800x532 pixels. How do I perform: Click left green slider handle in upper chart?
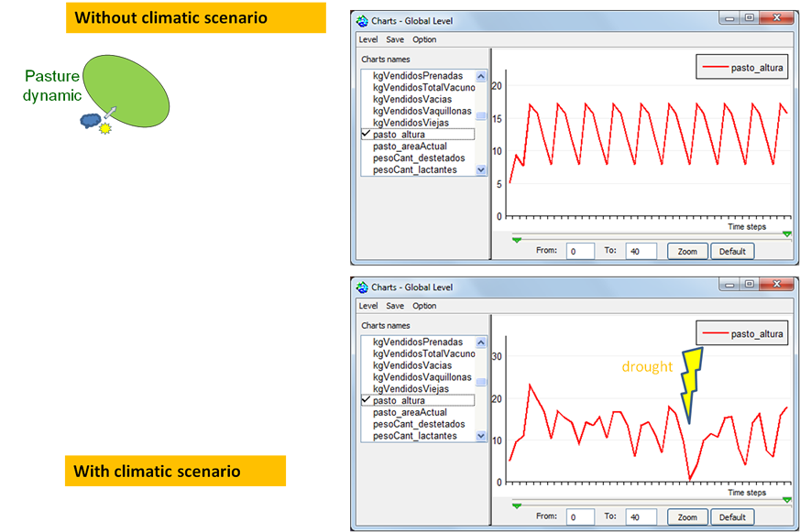517,240
